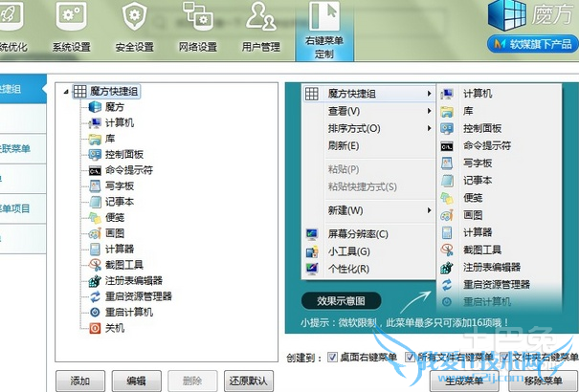
Task: Select 命令提示符 icon in tree list
Action: [x=95, y=171]
